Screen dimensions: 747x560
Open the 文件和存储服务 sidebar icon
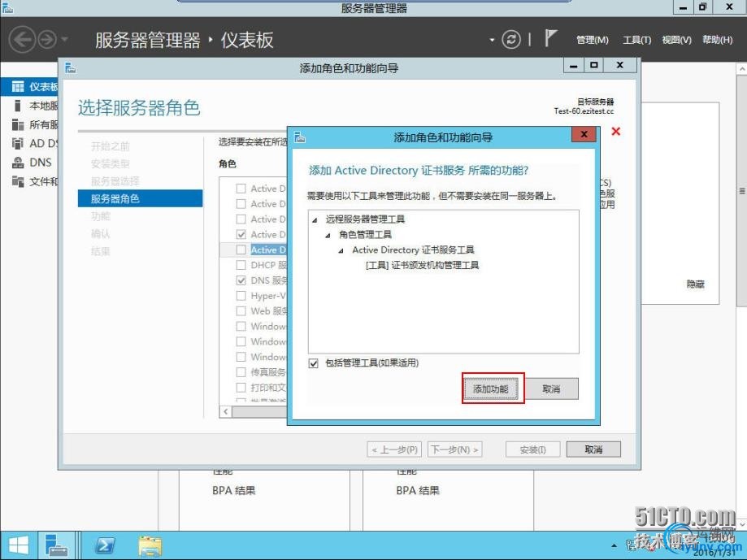pos(18,181)
